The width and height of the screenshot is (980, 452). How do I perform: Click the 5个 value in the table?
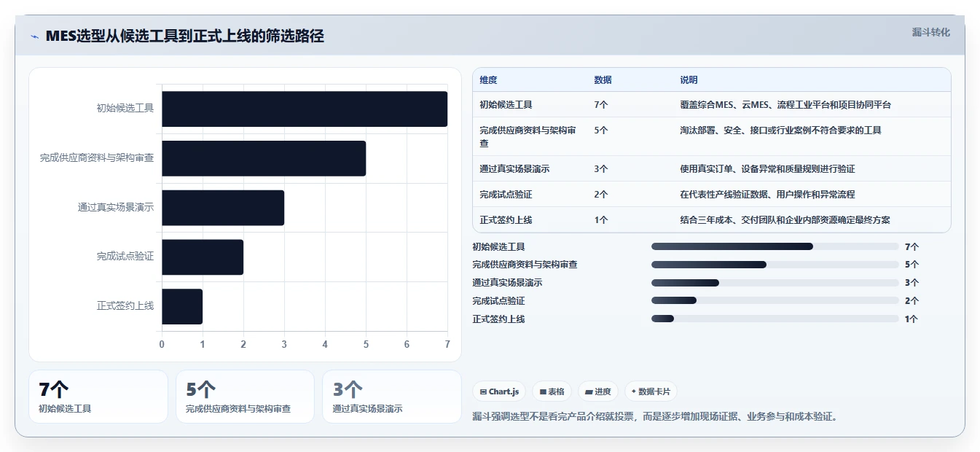601,130
